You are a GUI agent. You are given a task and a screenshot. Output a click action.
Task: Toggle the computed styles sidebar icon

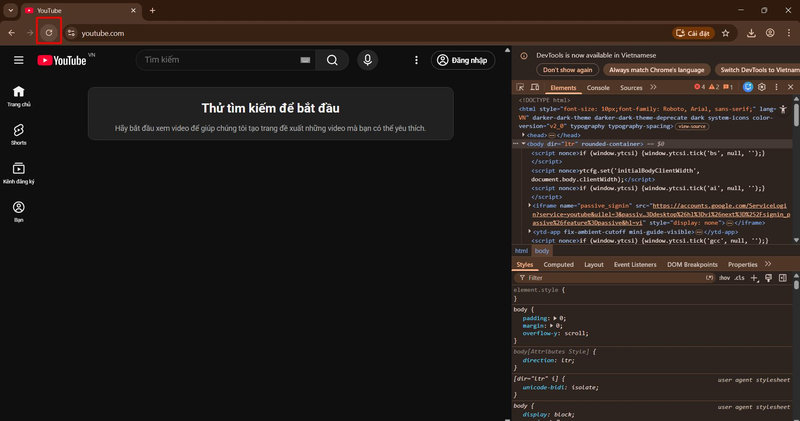(x=783, y=278)
